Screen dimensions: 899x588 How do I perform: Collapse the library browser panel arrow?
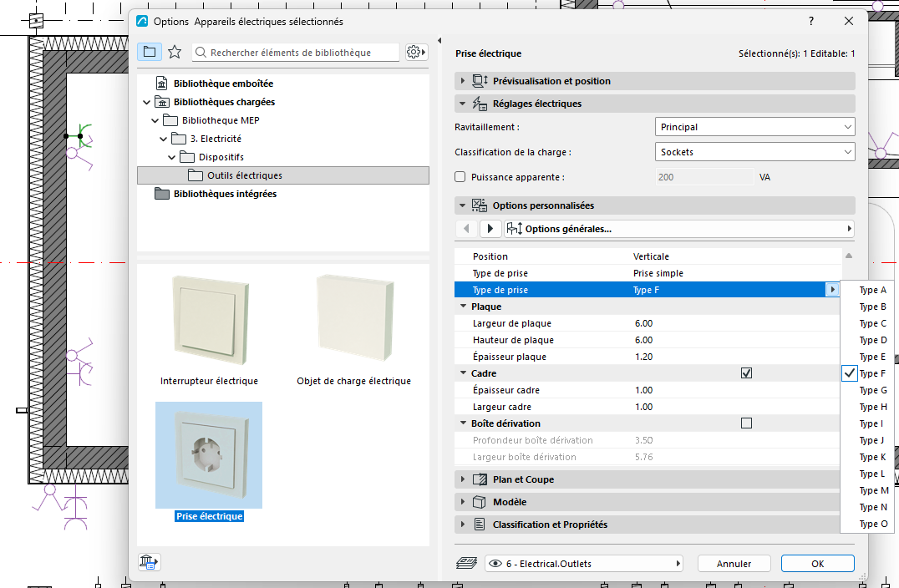(439, 41)
